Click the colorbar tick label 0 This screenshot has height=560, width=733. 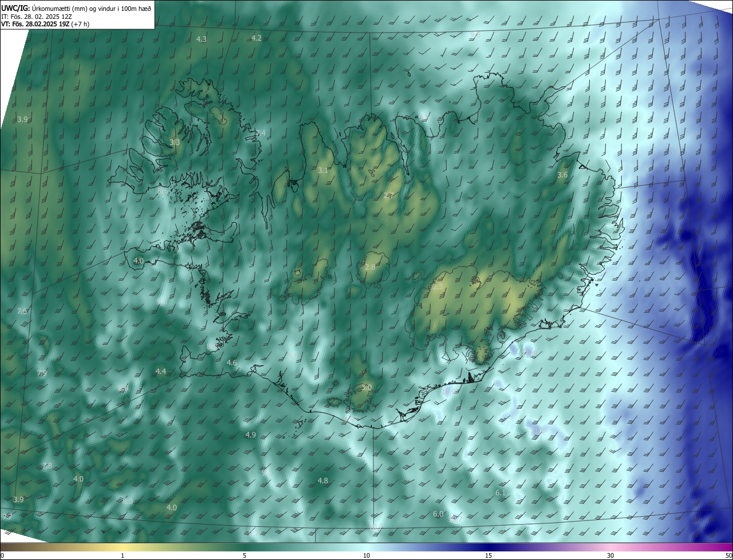click(2, 555)
